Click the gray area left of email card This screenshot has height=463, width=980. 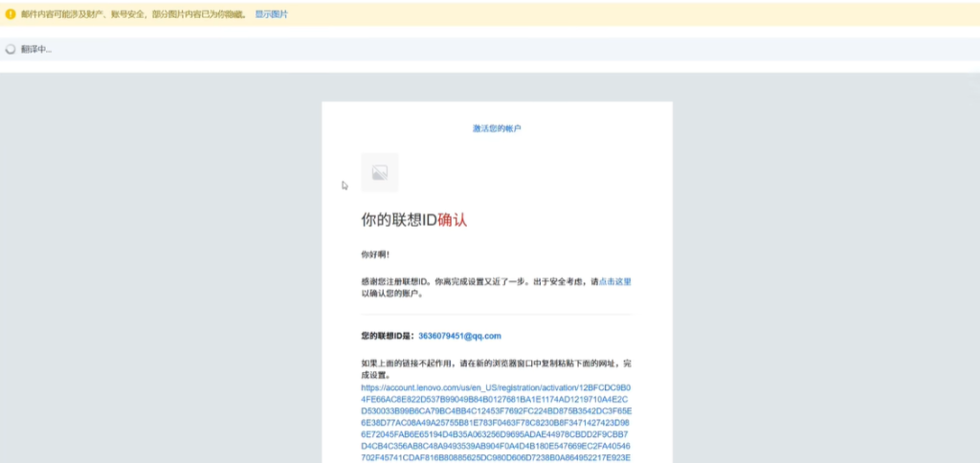(163, 287)
